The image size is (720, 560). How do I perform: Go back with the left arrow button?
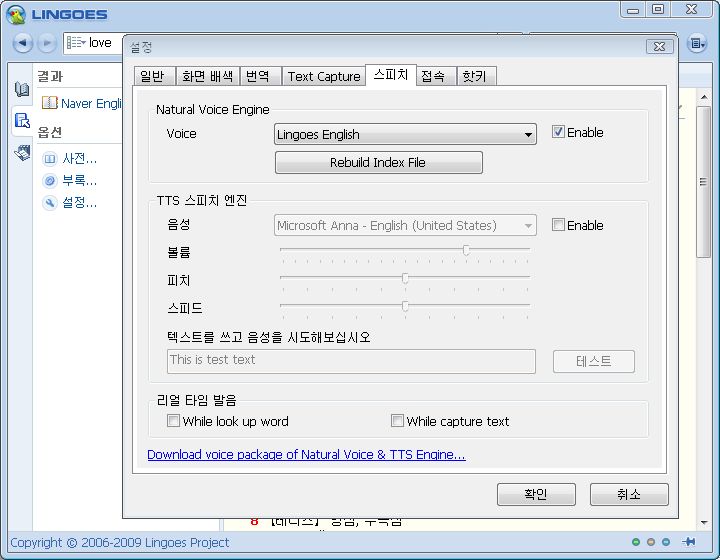click(x=22, y=43)
